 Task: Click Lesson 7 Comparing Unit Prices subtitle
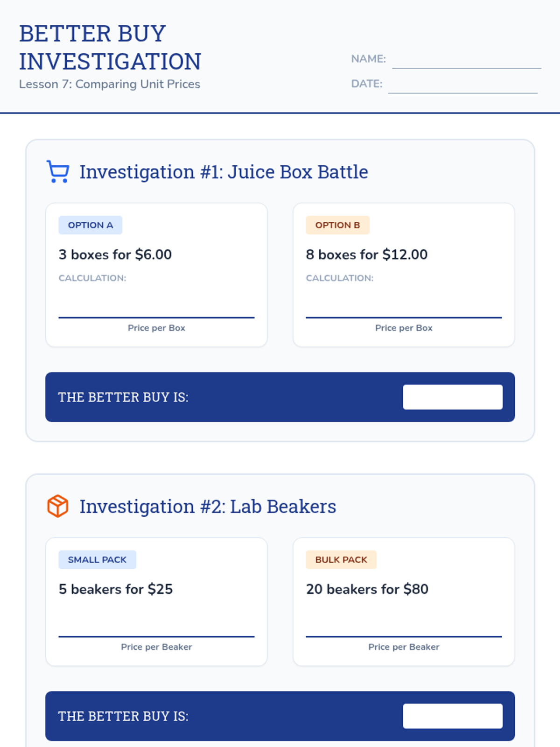click(110, 84)
